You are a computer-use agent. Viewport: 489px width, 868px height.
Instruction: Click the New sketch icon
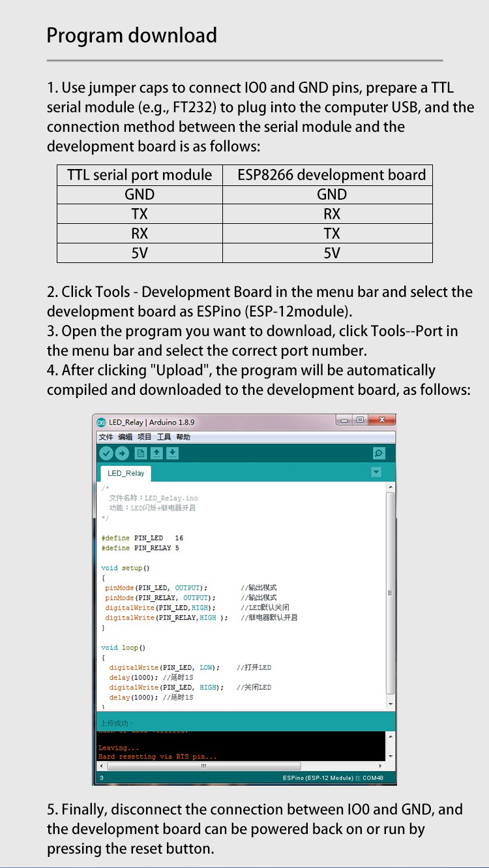pos(140,454)
